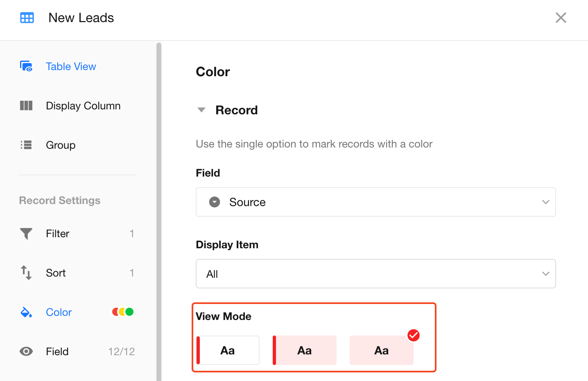Image resolution: width=588 pixels, height=381 pixels.
Task: Open the Sort settings label
Action: tap(56, 273)
